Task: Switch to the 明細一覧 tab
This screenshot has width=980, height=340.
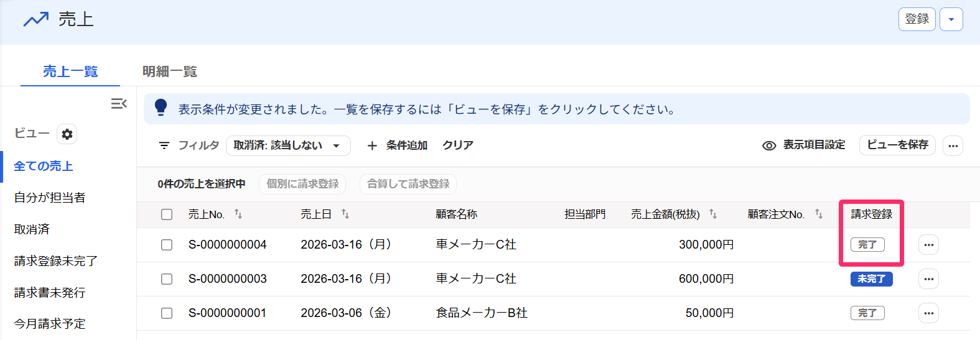Action: click(170, 71)
